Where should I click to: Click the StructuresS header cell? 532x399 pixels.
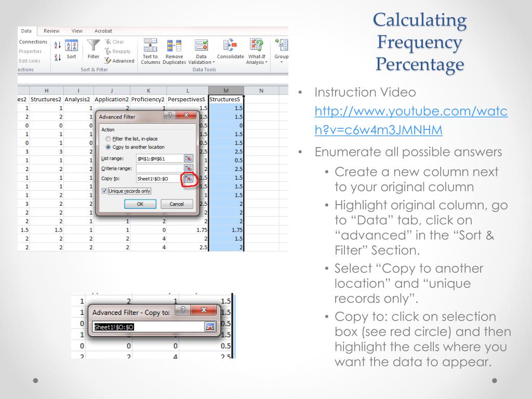[x=226, y=99]
